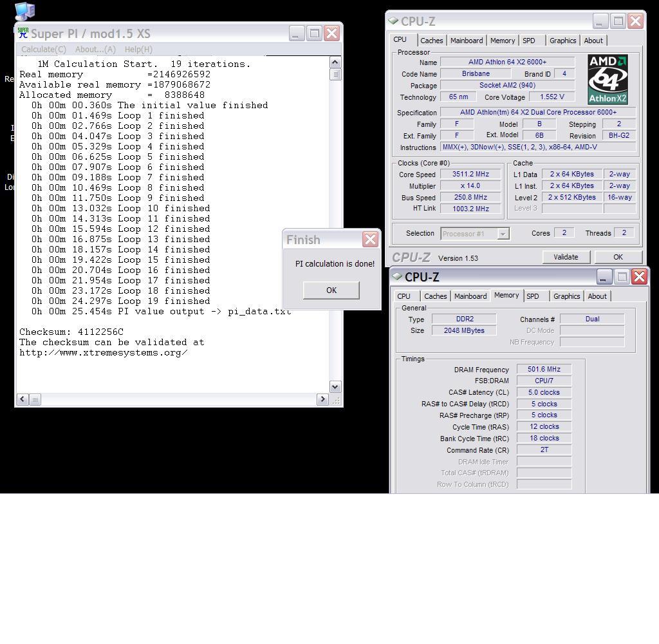Click the Package value Socket AM2 (940)
Screen dimensions: 659x644
[507, 85]
